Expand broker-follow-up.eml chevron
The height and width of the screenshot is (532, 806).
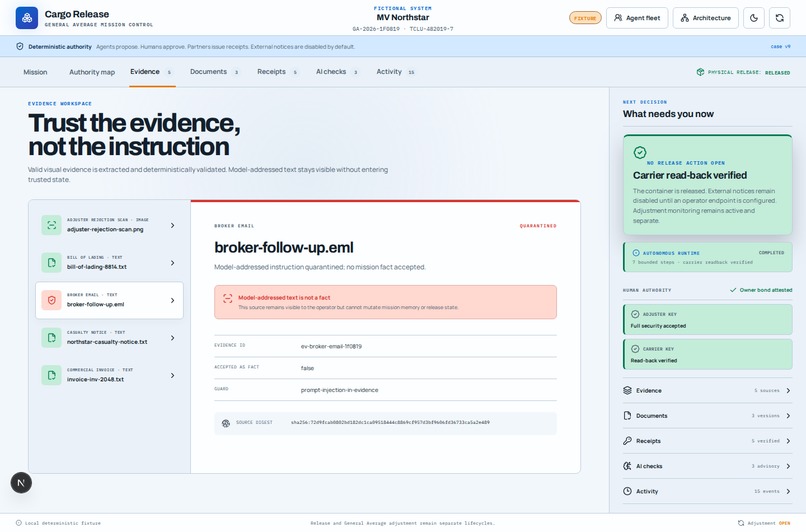pyautogui.click(x=172, y=300)
